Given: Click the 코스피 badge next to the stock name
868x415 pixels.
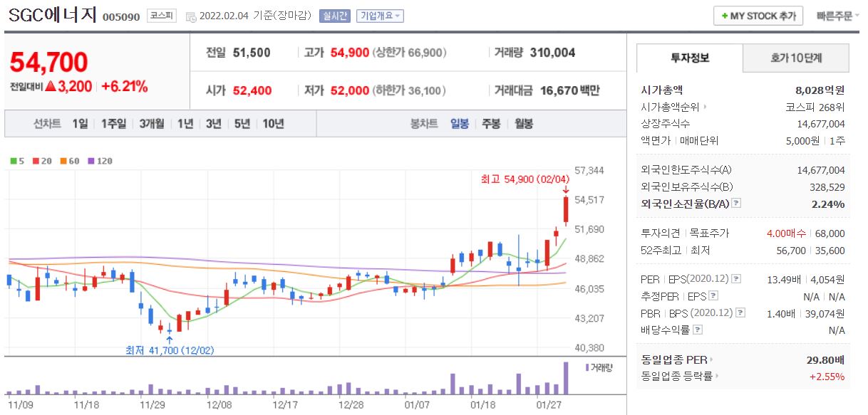Looking at the screenshot, I should pyautogui.click(x=162, y=16).
